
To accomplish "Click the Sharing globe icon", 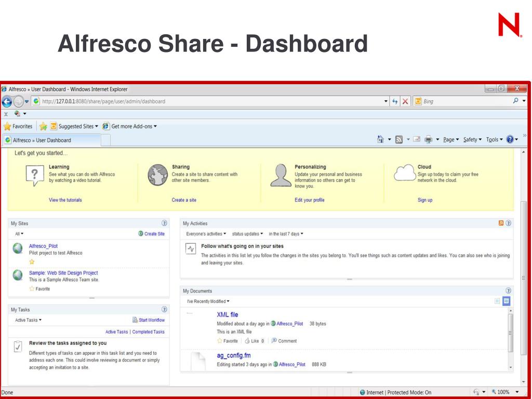I will [x=158, y=175].
